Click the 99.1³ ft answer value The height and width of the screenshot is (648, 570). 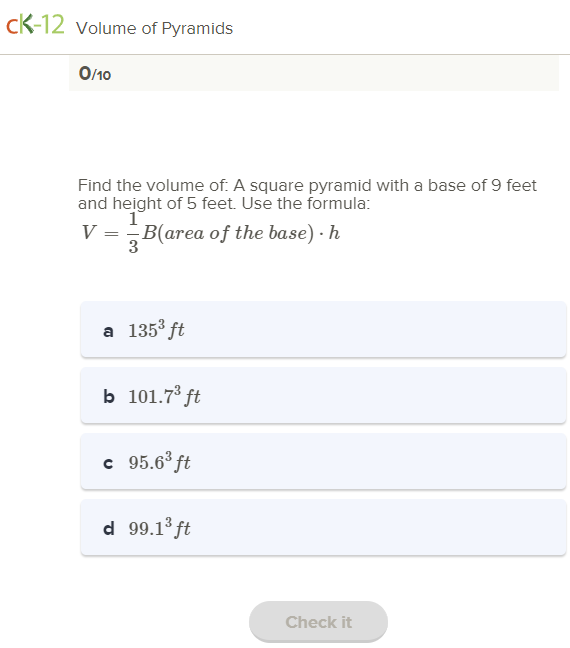tap(159, 527)
